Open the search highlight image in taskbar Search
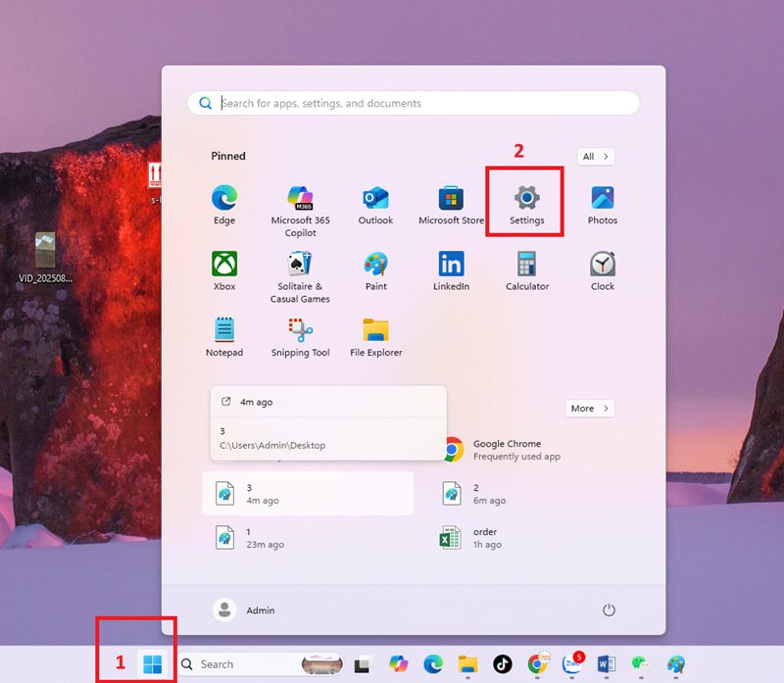The height and width of the screenshot is (683, 784). pos(321,664)
